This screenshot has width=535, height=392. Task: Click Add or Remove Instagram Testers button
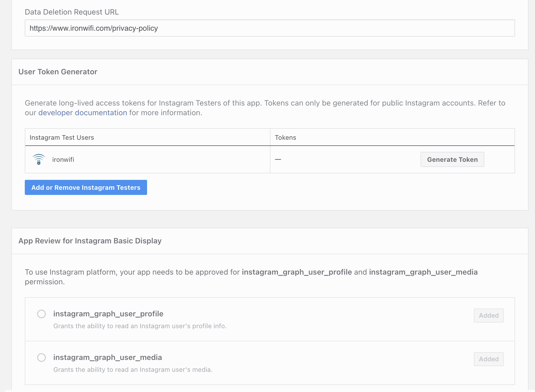click(x=86, y=187)
